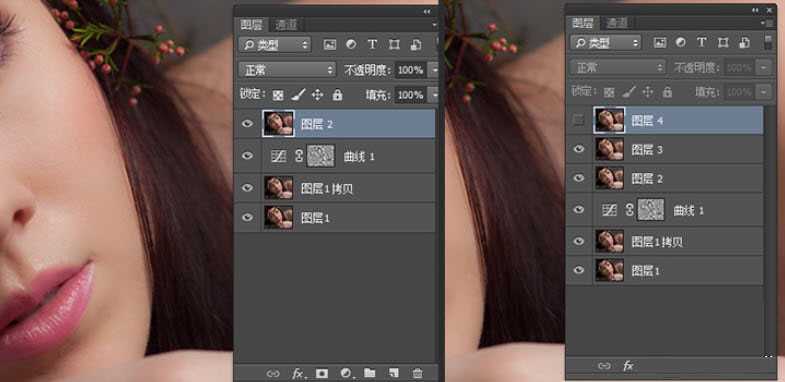
Task: Create new group folder in left panel
Action: pos(369,373)
